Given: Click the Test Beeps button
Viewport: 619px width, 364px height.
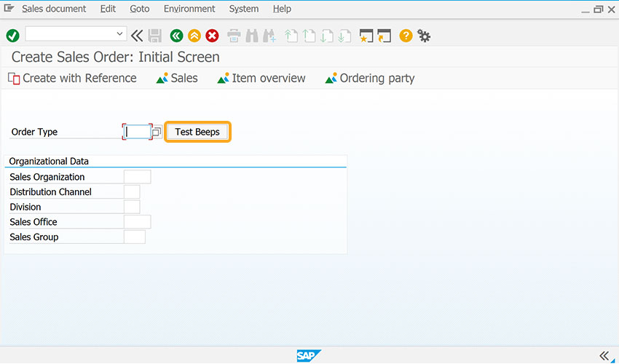Looking at the screenshot, I should [x=197, y=132].
